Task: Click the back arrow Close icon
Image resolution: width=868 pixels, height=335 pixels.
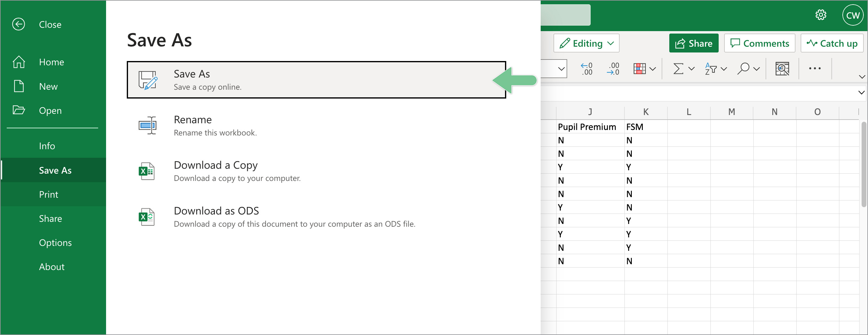Action: pos(19,24)
